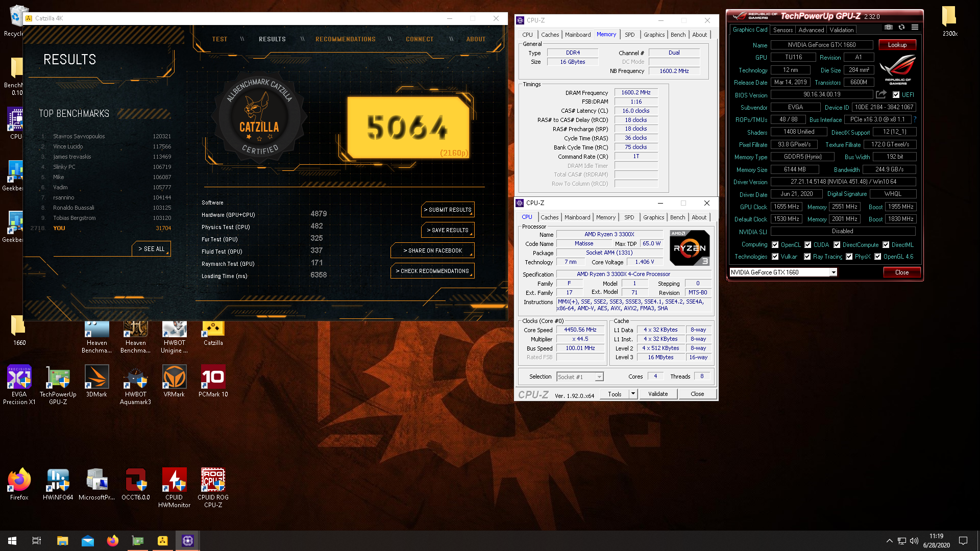This screenshot has width=980, height=551.
Task: Open Task View on the taskbar
Action: click(x=37, y=541)
